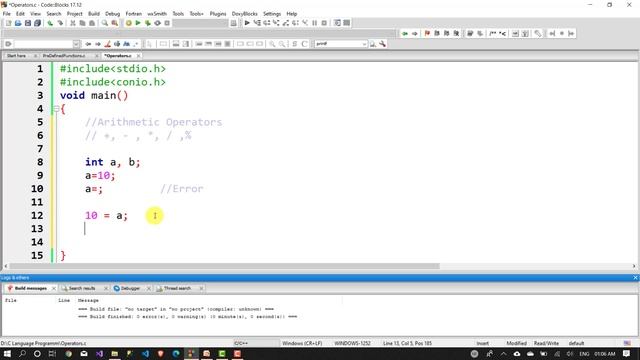Image resolution: width=640 pixels, height=360 pixels.
Task: Click line 12 with 10 = a;
Action: [106, 215]
